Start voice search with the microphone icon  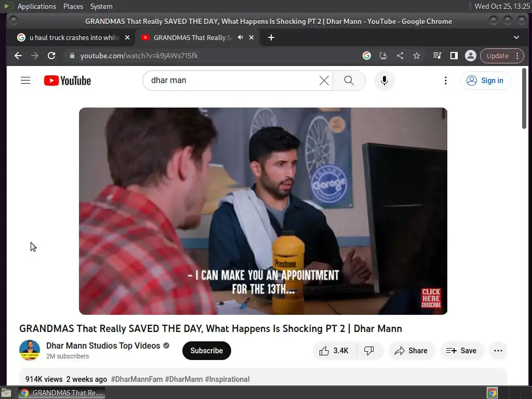point(384,81)
